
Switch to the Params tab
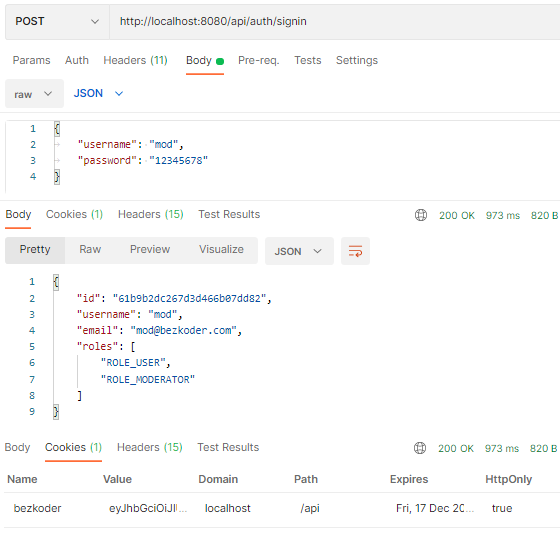[31, 60]
